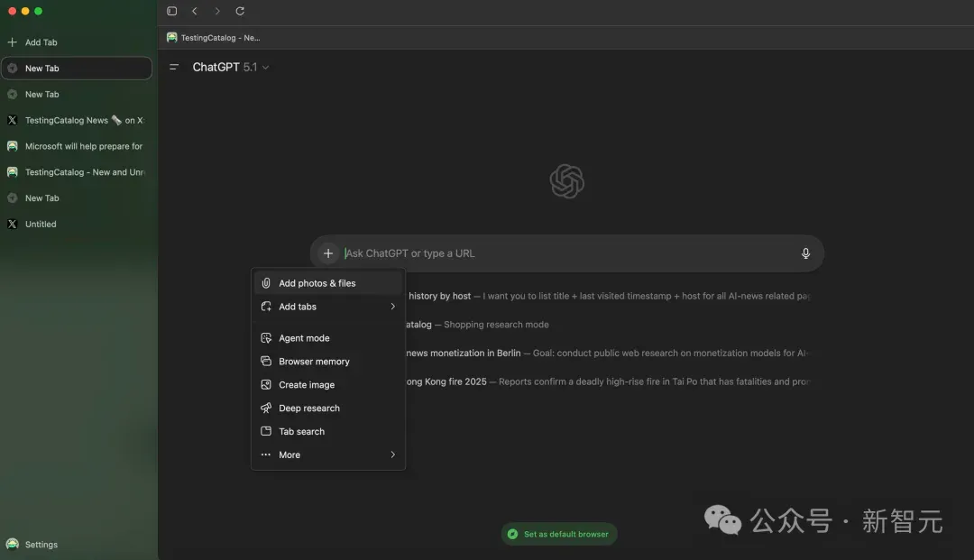Switch to Microsoft will help prepare tab

coord(77,146)
